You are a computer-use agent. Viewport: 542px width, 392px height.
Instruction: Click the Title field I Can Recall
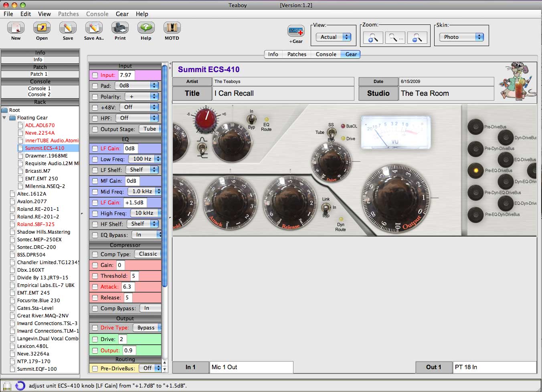click(x=283, y=93)
